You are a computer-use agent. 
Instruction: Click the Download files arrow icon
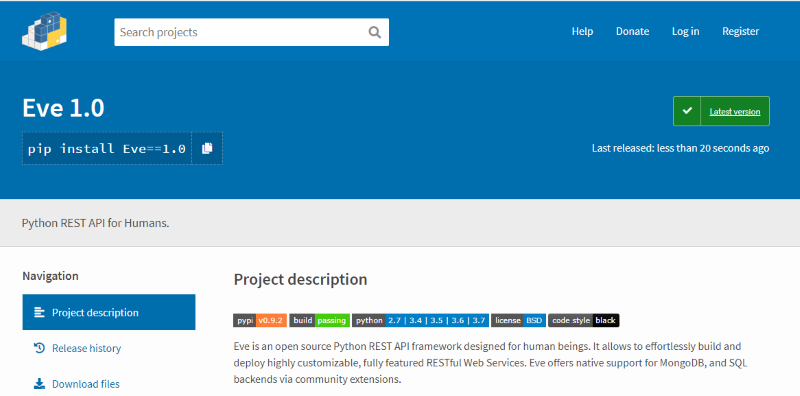coord(39,384)
